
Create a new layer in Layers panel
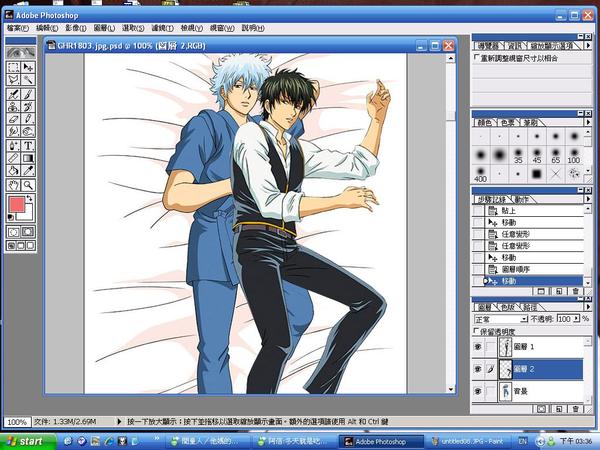point(559,409)
